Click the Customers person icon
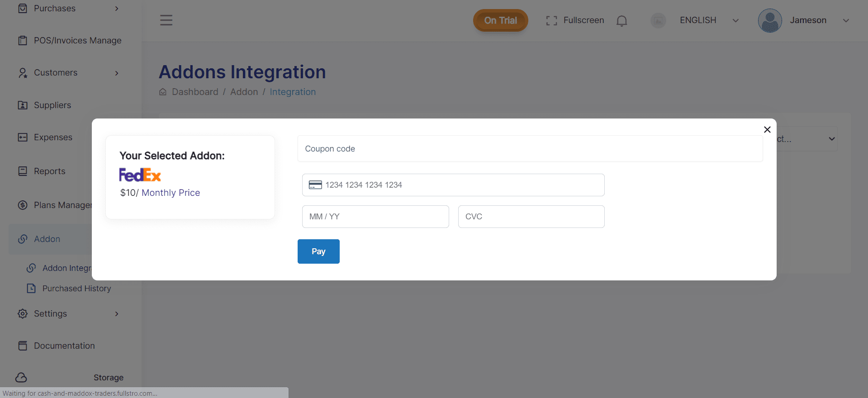 pyautogui.click(x=23, y=73)
